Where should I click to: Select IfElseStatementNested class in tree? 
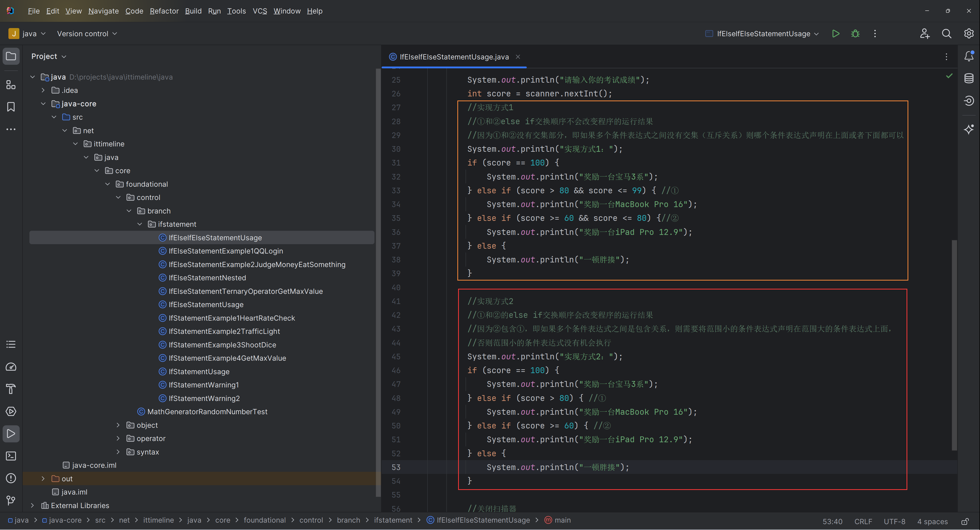point(207,278)
